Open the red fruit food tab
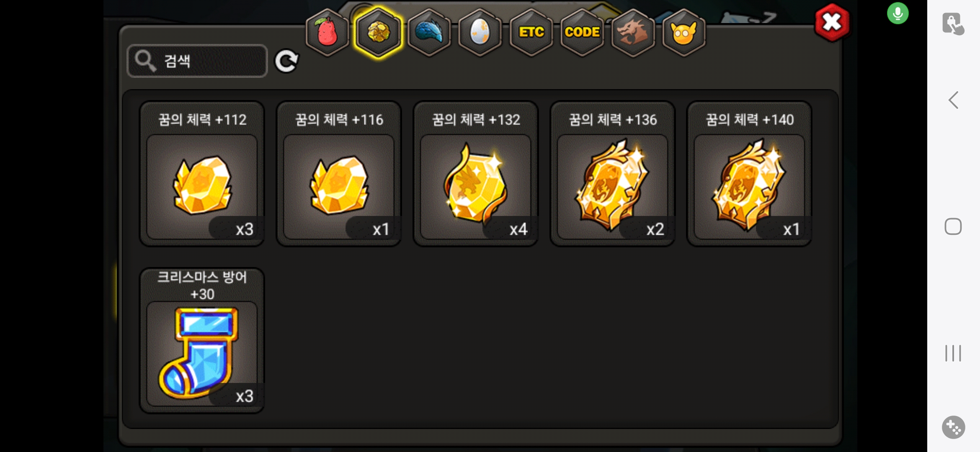Viewport: 980px width, 452px height. pos(327,33)
